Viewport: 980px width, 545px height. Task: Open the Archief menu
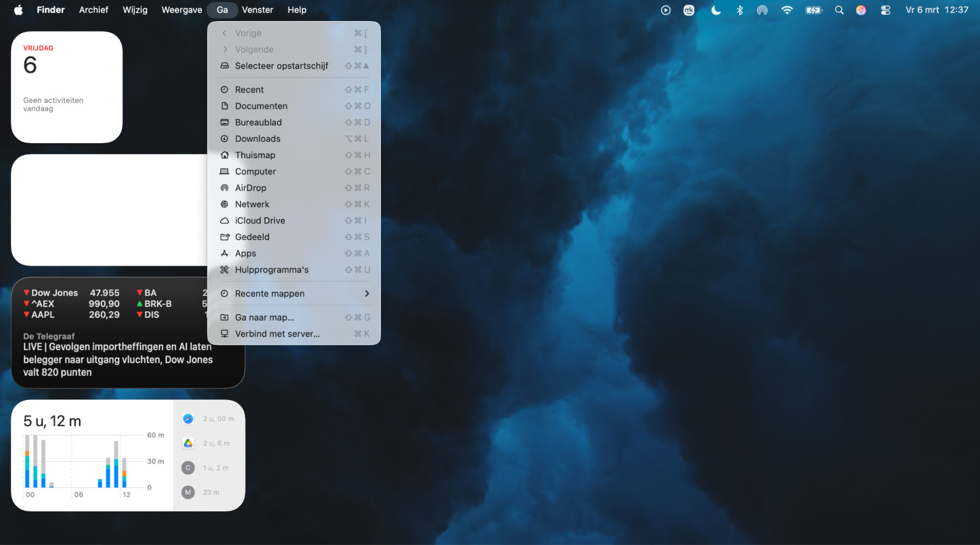(93, 10)
